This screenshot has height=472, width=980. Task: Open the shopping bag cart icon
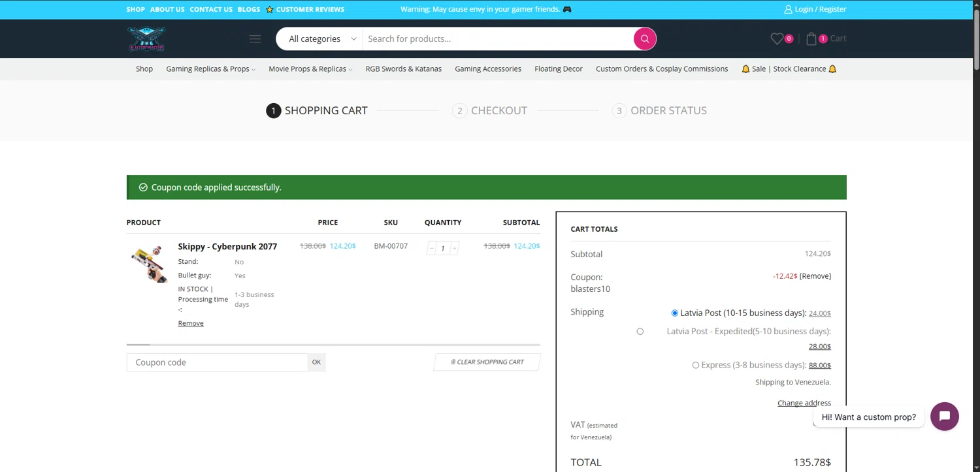[x=811, y=39]
